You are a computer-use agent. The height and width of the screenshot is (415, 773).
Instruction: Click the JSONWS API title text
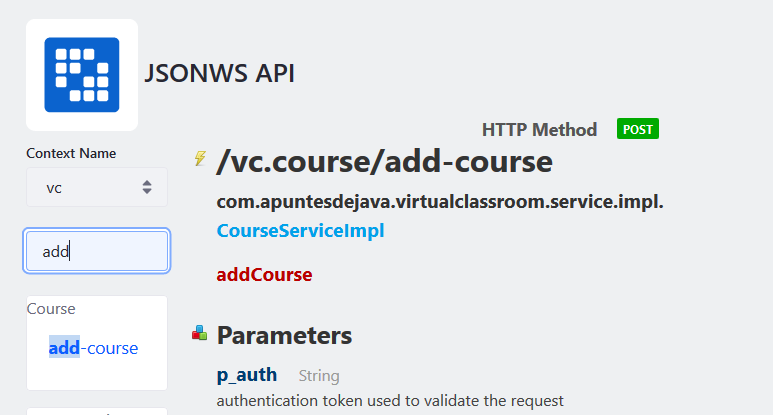(219, 73)
